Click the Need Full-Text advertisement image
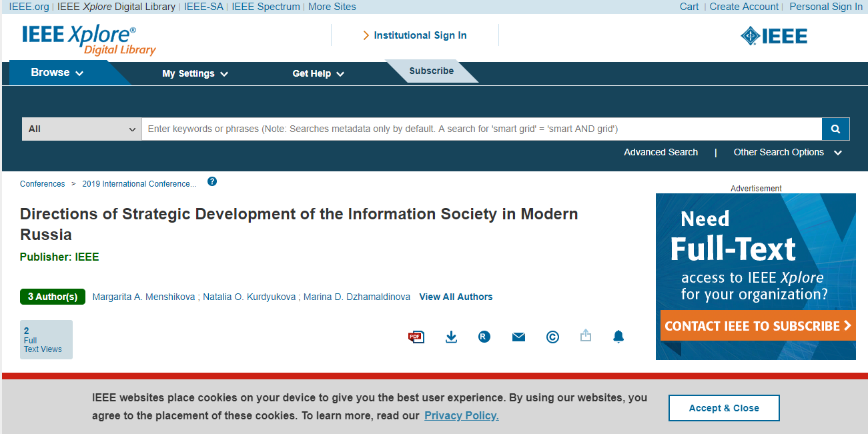Viewport: 868px width, 434px height. click(756, 277)
